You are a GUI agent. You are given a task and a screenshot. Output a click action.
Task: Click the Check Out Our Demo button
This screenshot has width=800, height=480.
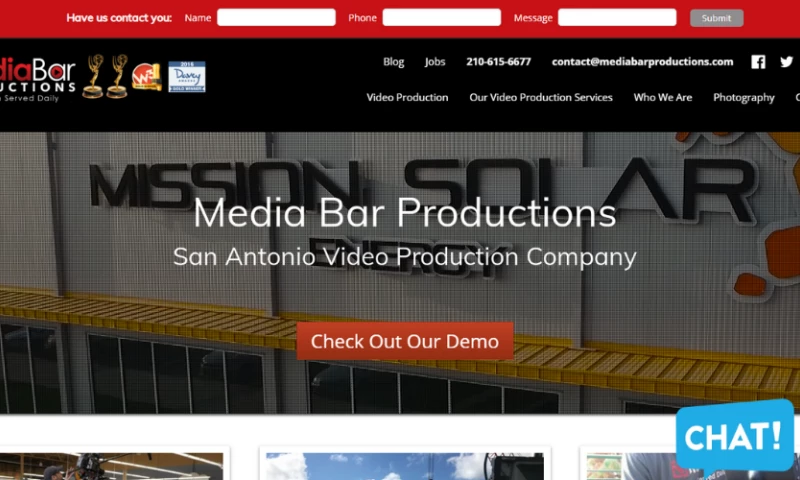(404, 341)
